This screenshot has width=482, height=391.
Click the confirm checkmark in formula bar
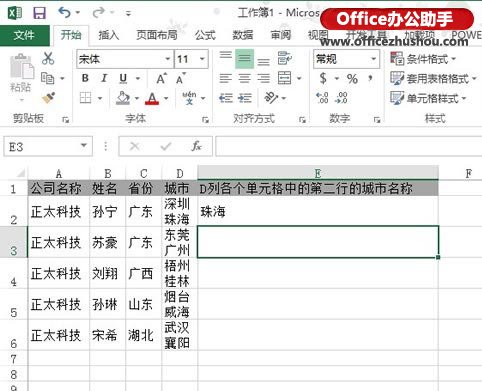(x=166, y=146)
